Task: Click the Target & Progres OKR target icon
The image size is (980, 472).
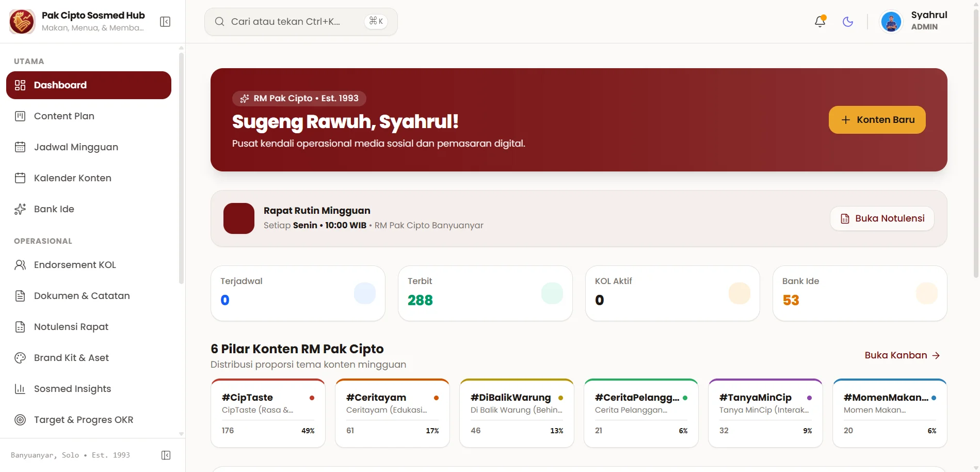Action: (x=20, y=420)
